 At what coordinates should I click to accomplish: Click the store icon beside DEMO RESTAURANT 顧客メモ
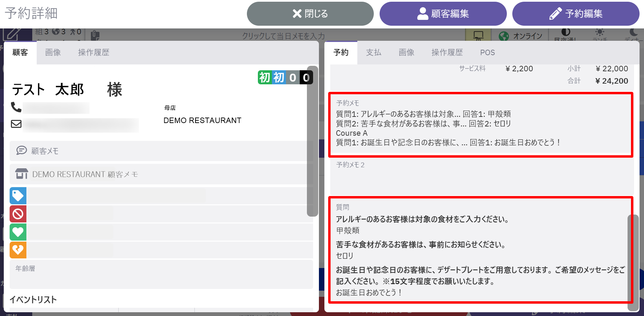coord(22,174)
